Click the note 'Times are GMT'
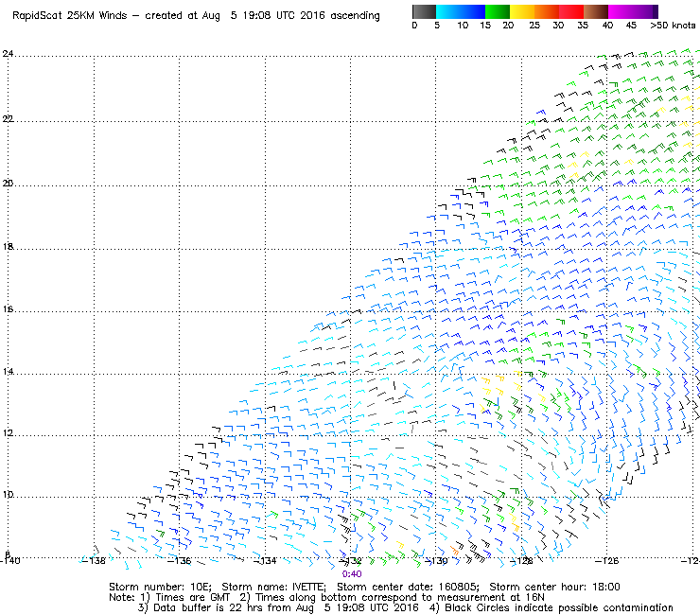This screenshot has height=615, width=700. click(193, 598)
